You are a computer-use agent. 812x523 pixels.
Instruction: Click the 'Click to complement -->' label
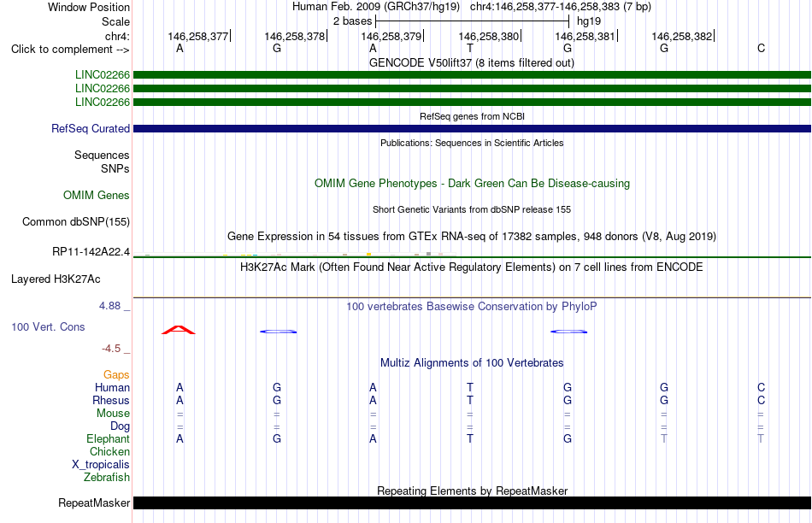pyautogui.click(x=70, y=50)
